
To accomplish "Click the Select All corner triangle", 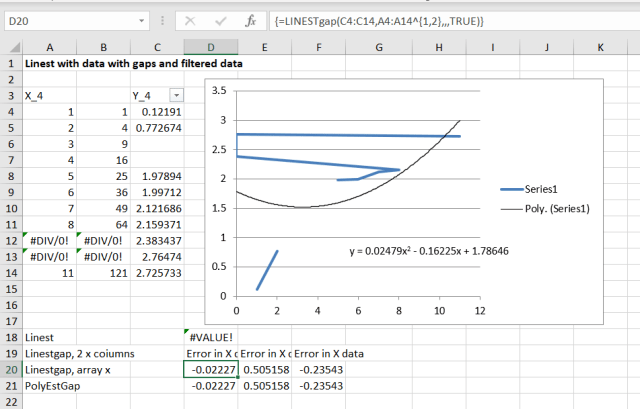I will (x=10, y=46).
